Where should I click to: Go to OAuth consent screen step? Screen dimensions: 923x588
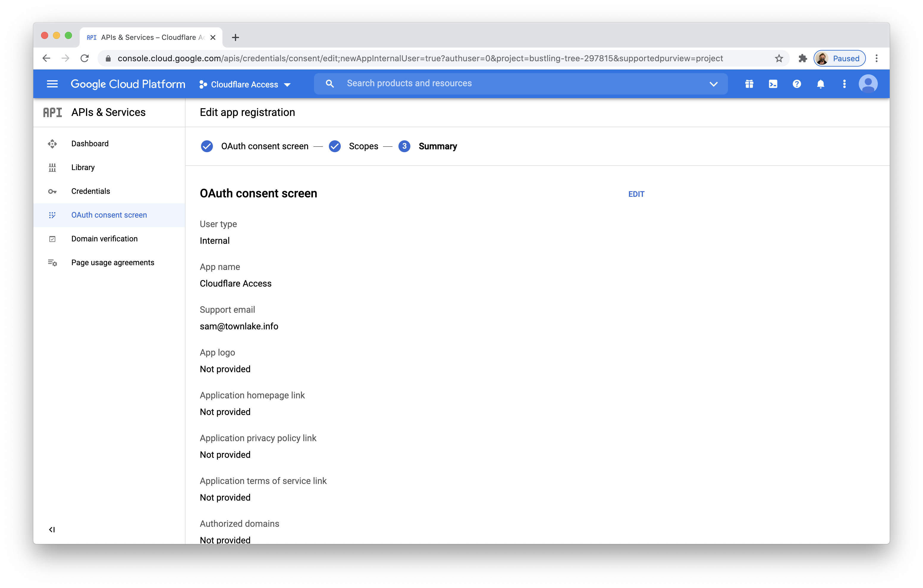[264, 147]
